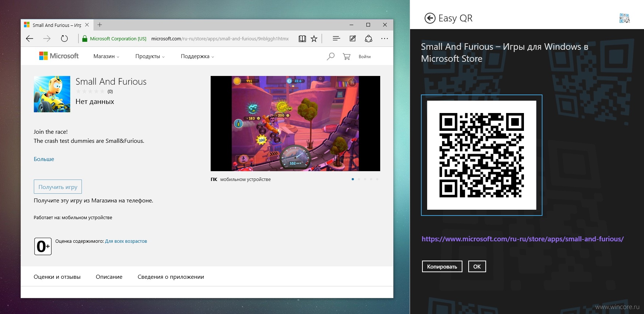
Task: Click the 'Нет данных' text
Action: click(95, 102)
